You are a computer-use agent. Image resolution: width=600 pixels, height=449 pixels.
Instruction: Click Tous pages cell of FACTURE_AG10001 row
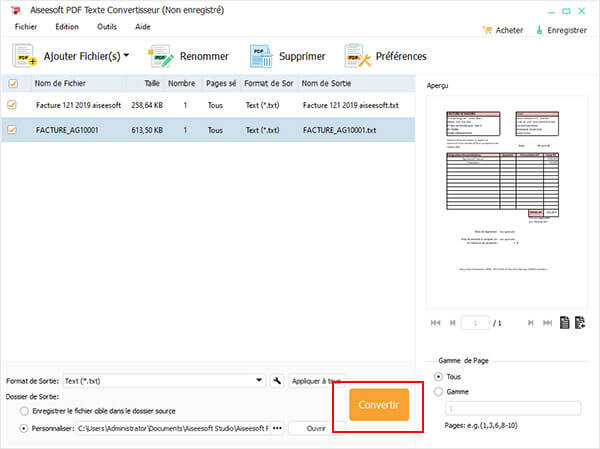coord(215,130)
